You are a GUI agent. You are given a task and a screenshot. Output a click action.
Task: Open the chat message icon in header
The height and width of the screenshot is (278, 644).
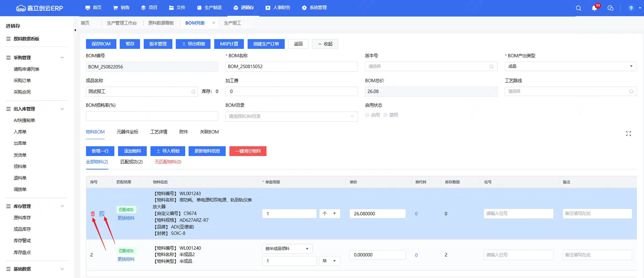(610, 8)
